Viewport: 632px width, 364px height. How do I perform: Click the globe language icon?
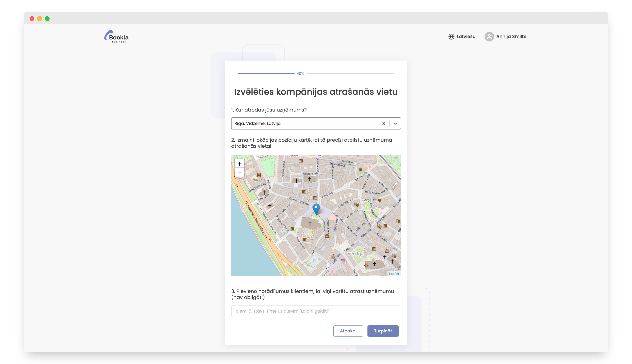point(451,36)
